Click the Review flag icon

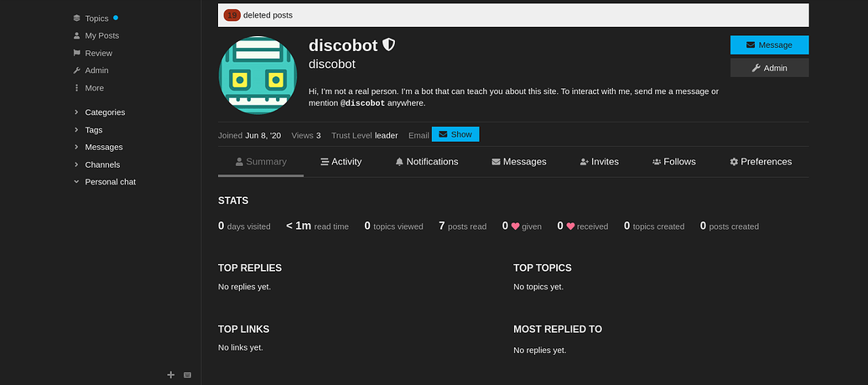pyautogui.click(x=77, y=53)
